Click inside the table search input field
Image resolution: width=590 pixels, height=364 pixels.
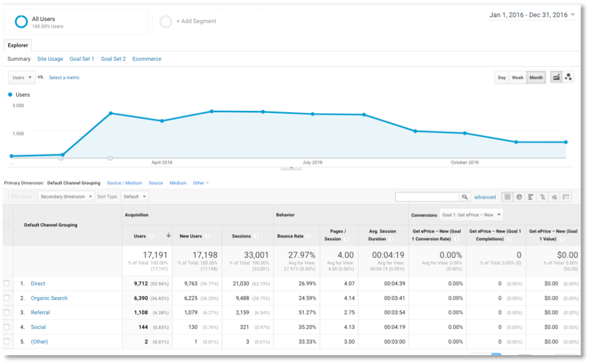tap(428, 197)
